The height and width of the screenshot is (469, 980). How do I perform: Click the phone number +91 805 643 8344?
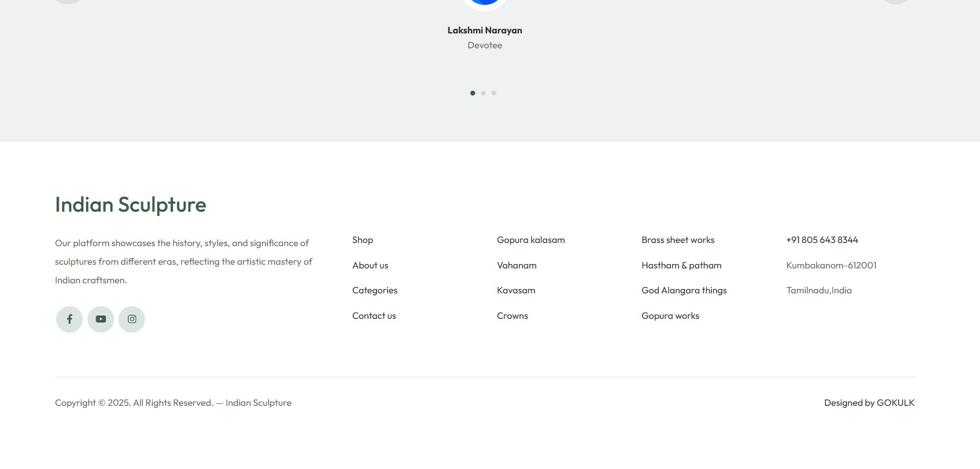tap(822, 240)
